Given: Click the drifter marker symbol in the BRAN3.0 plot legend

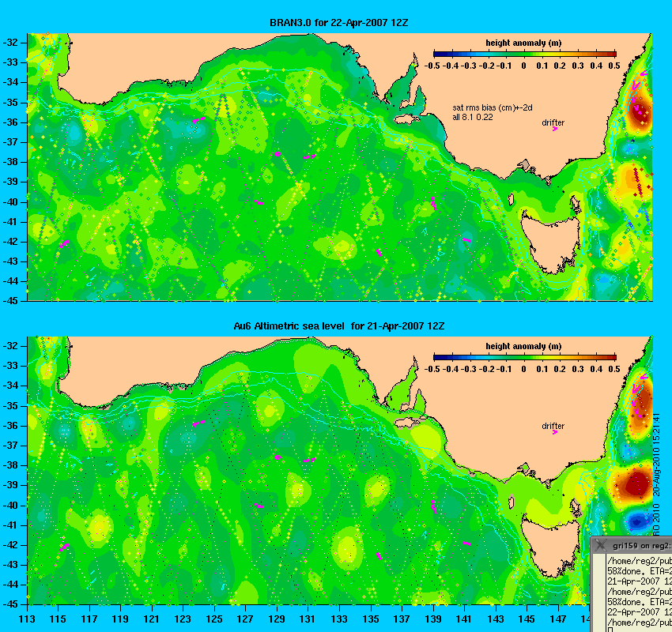Looking at the screenshot, I should point(554,129).
